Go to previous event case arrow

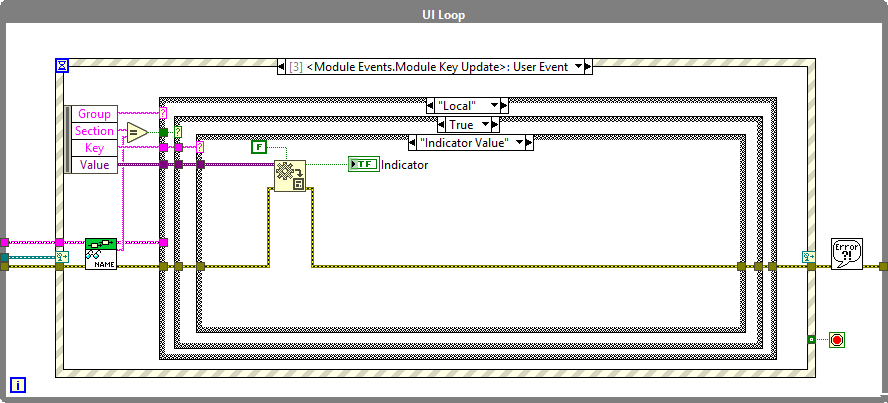point(281,67)
